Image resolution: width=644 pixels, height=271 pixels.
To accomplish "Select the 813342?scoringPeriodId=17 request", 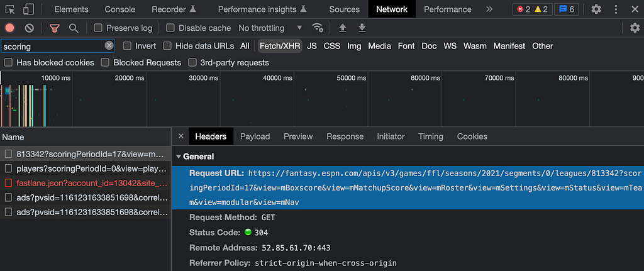I will point(86,154).
